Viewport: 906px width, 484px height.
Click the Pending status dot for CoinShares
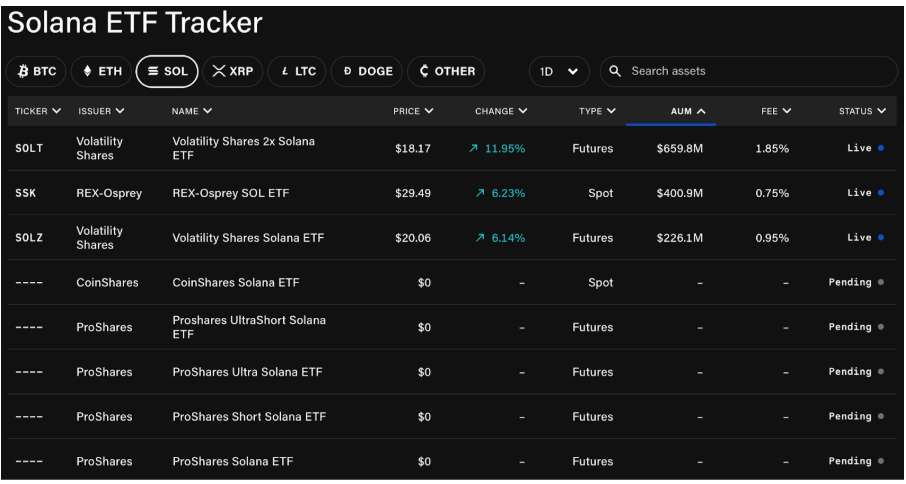(881, 282)
